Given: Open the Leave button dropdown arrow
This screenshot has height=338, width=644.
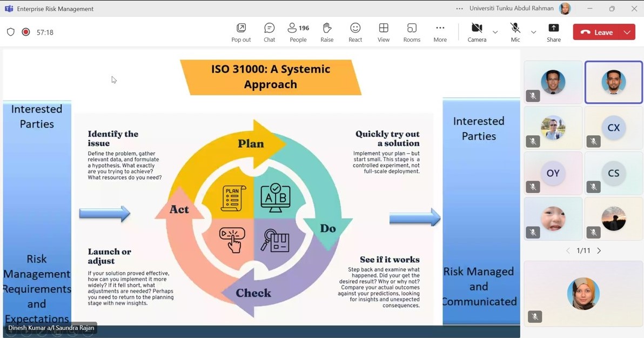Looking at the screenshot, I should pyautogui.click(x=627, y=32).
